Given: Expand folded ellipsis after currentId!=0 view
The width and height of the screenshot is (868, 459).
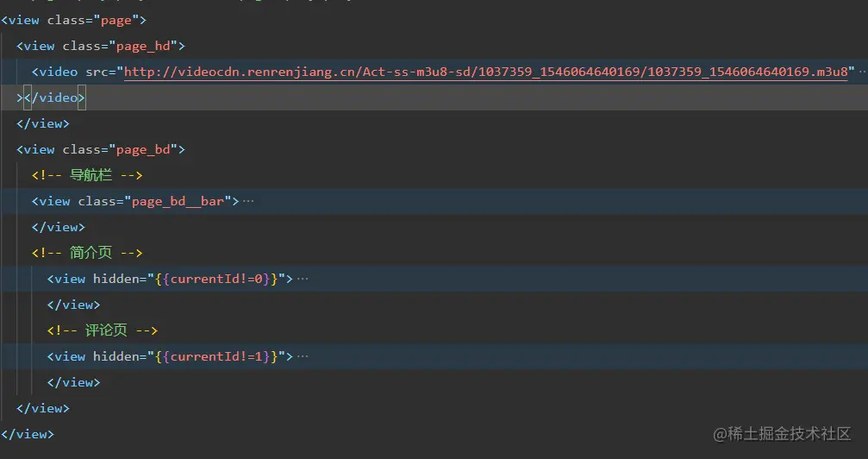Looking at the screenshot, I should click(303, 279).
